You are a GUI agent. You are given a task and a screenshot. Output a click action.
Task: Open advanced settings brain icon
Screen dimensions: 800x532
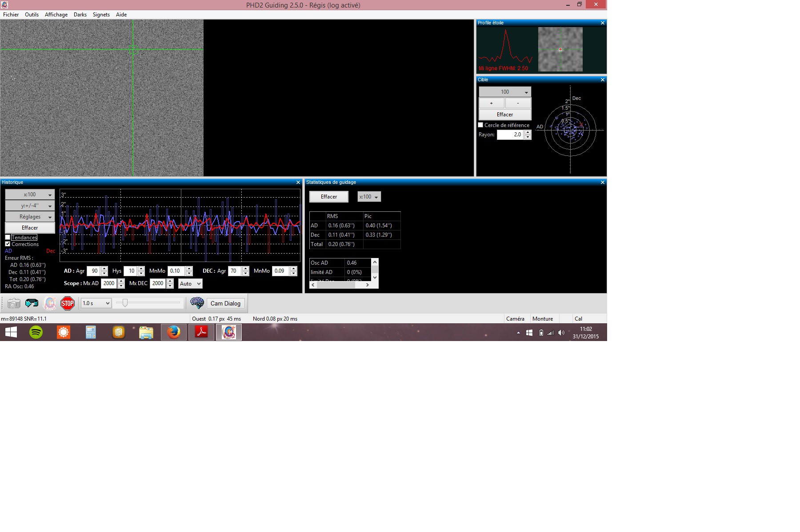click(197, 303)
